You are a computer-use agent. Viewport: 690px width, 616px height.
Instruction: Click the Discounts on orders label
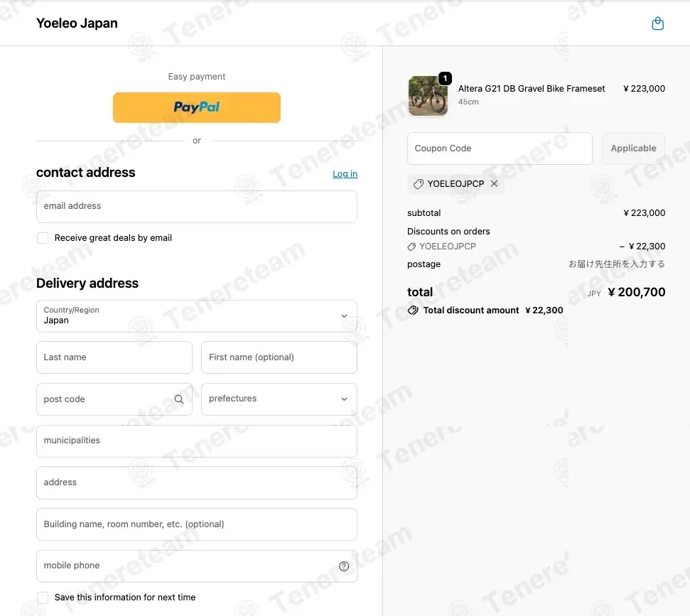[x=448, y=232]
